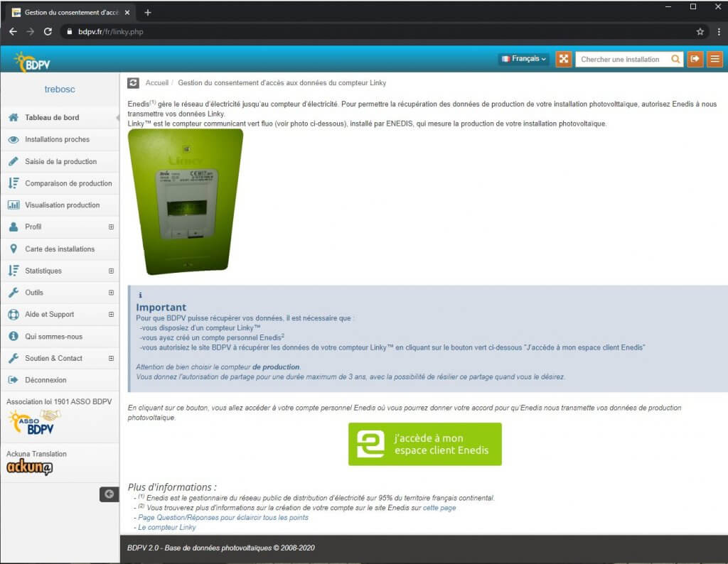Click the Déconnexion logout icon in sidebar

(13, 380)
